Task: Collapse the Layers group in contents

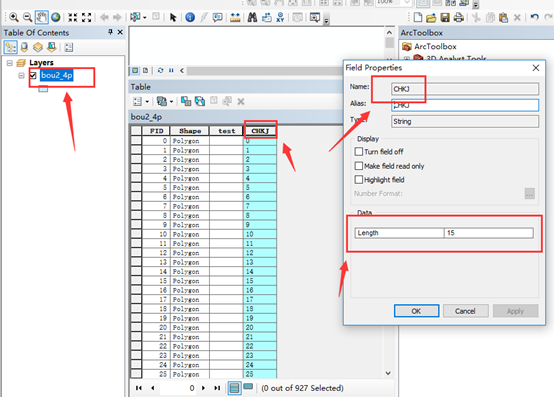Action: pos(10,63)
